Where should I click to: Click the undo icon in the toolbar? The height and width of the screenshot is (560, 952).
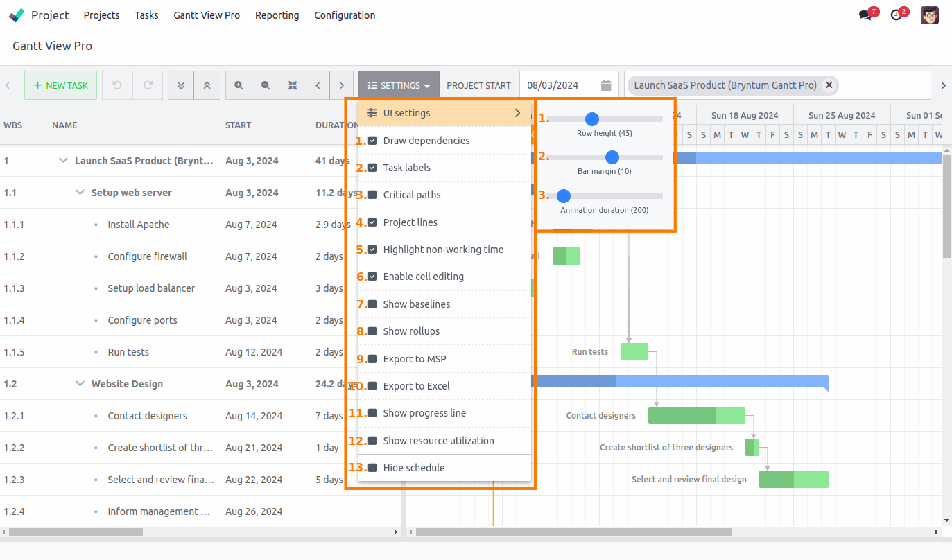click(116, 85)
